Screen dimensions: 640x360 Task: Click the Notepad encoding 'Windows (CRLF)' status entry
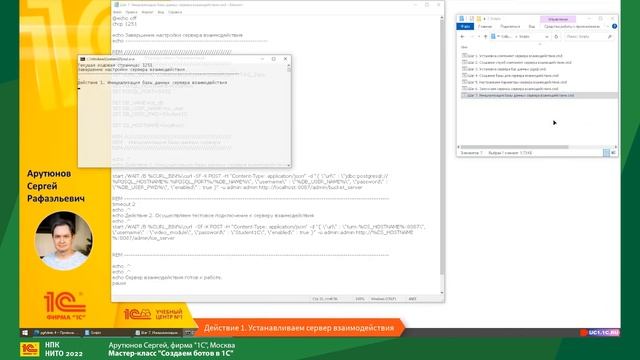[x=383, y=299]
